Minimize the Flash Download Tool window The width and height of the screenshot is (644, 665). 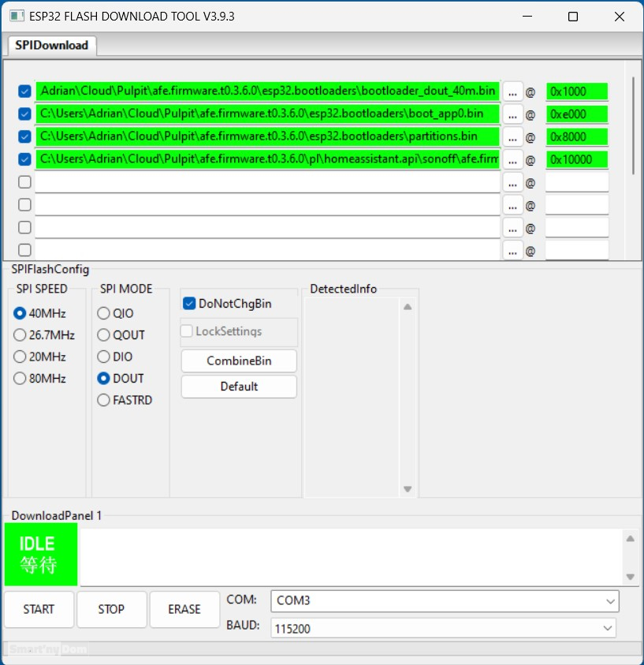[x=527, y=17]
